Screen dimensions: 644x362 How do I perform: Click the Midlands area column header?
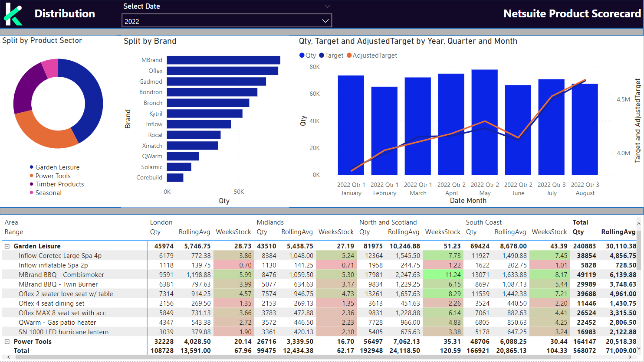[270, 222]
